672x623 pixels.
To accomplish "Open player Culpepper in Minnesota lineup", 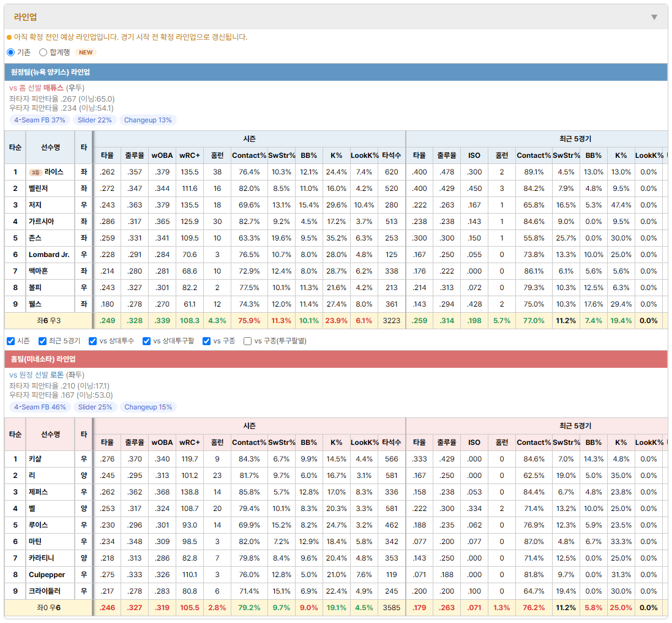I will (x=47, y=575).
